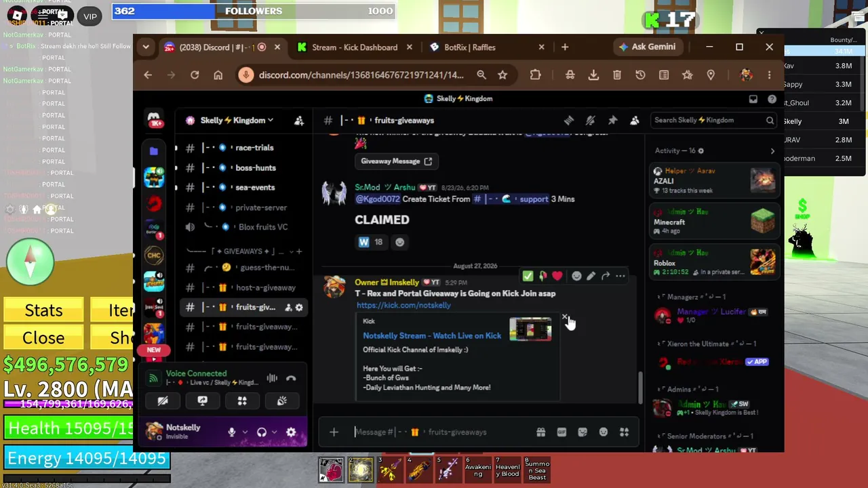Open the host-a-giveaway channel
This screenshot has width=868, height=488.
click(244, 287)
